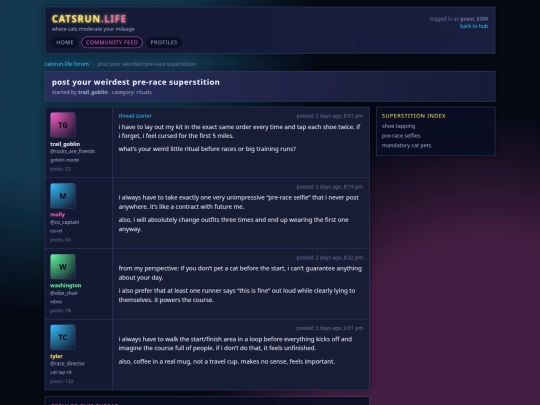Click the CATSRUN.LIFE site logo
The image size is (540, 405).
pyautogui.click(x=89, y=19)
